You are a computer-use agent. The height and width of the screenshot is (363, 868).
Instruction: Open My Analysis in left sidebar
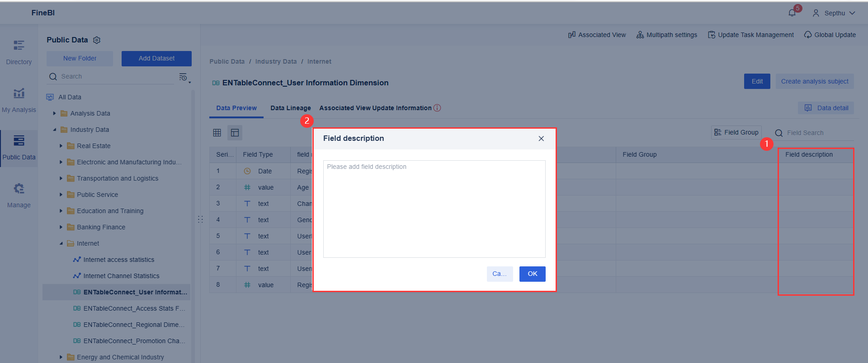pos(19,100)
